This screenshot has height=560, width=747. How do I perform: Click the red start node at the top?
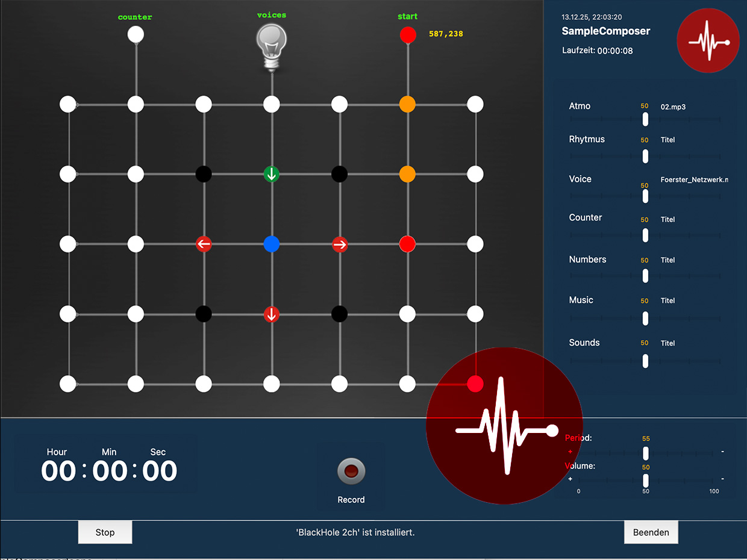tap(408, 35)
